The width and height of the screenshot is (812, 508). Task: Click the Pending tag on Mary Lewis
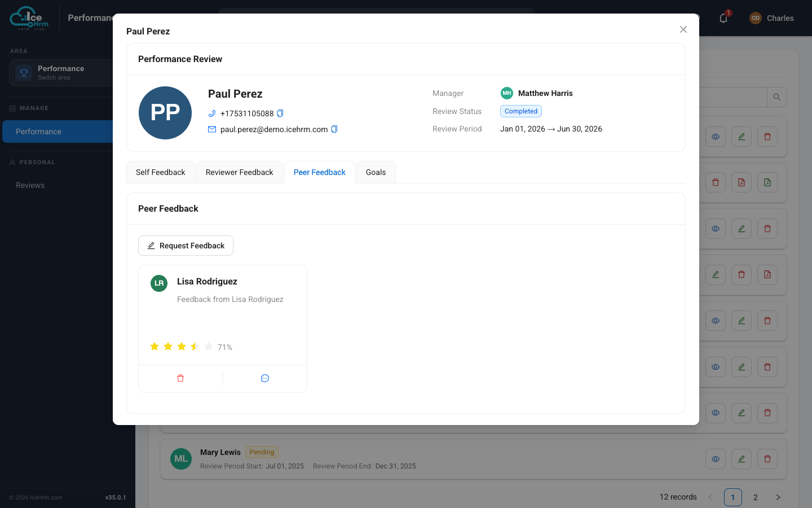(262, 452)
